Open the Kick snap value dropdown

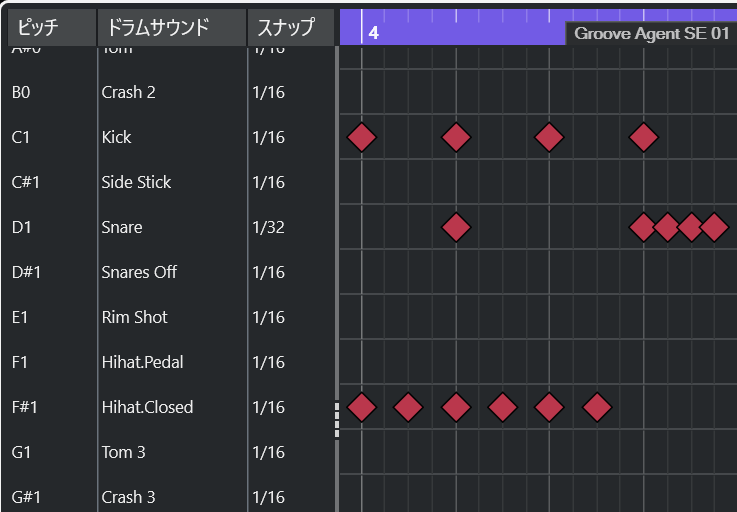point(267,137)
